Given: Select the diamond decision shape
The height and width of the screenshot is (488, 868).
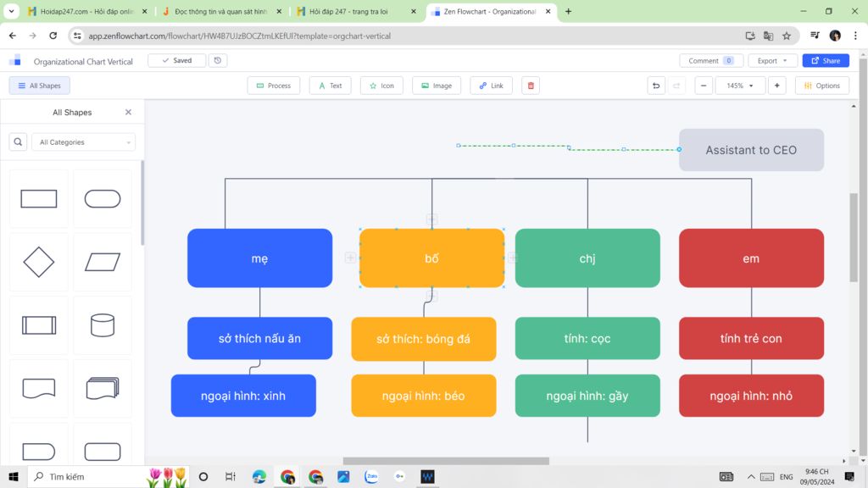Looking at the screenshot, I should 39,263.
